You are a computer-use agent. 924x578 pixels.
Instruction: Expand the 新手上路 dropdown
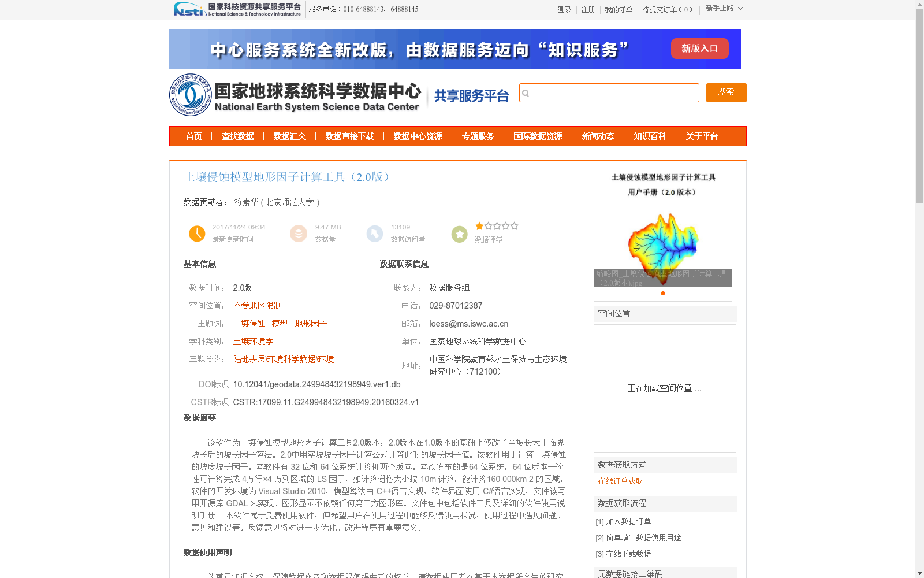724,8
